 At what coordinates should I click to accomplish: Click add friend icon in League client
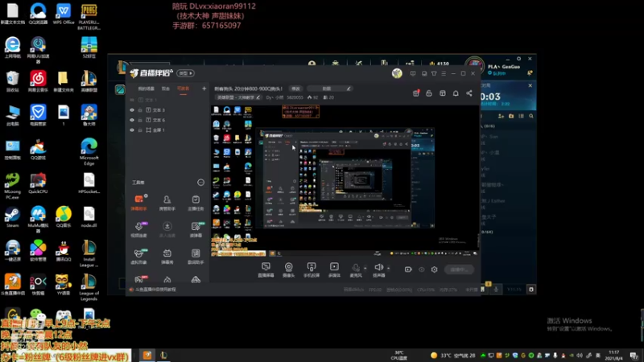(x=501, y=116)
